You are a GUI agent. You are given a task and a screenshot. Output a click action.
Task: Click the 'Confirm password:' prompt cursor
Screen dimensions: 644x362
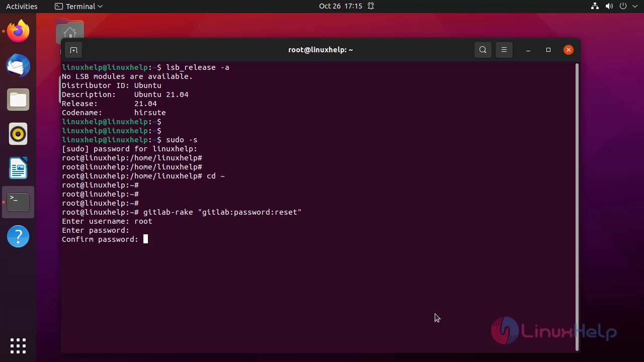(145, 239)
